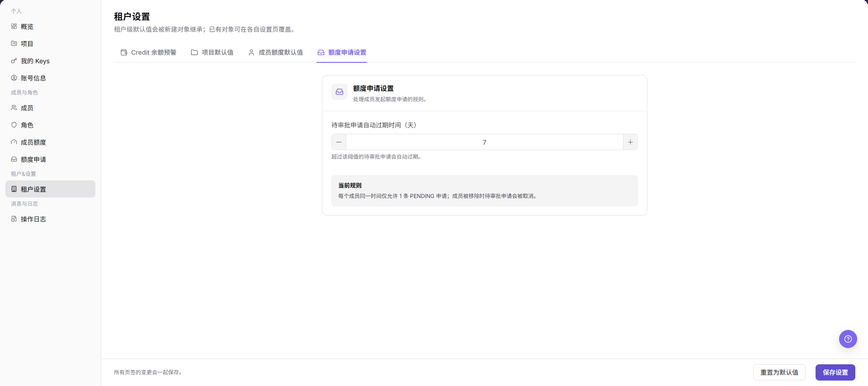Open 成员额度 in the sidebar
This screenshot has width=868, height=386.
50,142
